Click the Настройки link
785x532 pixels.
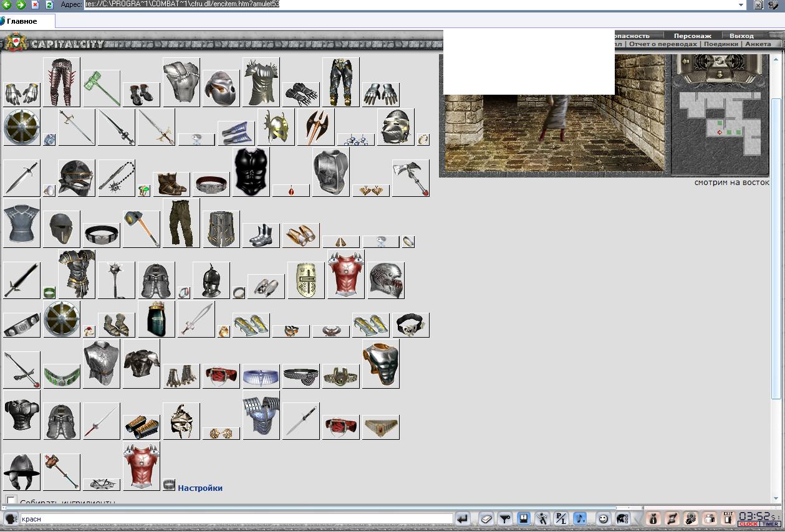[x=200, y=488]
